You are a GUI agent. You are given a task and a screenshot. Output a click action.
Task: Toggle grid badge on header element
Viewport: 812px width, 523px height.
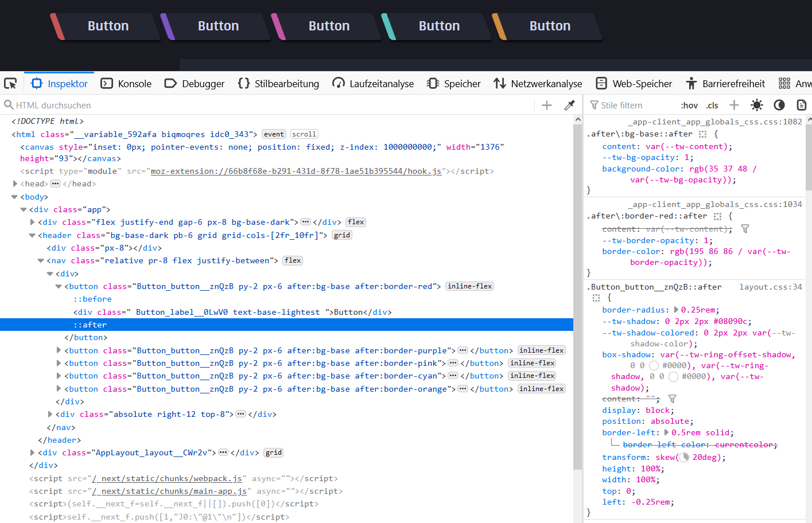342,235
